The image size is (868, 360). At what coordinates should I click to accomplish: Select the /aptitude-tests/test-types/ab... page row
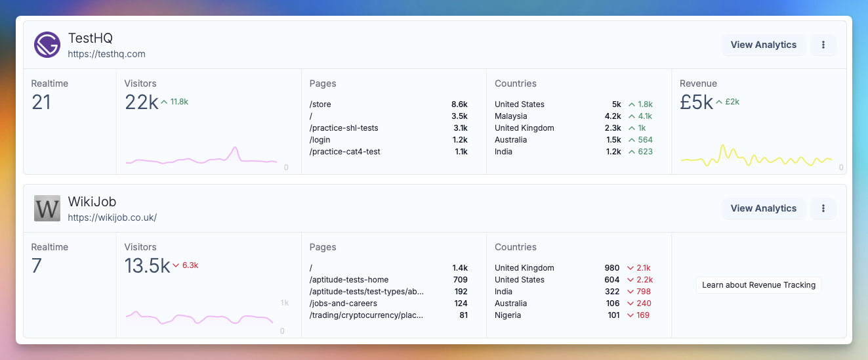pos(388,292)
